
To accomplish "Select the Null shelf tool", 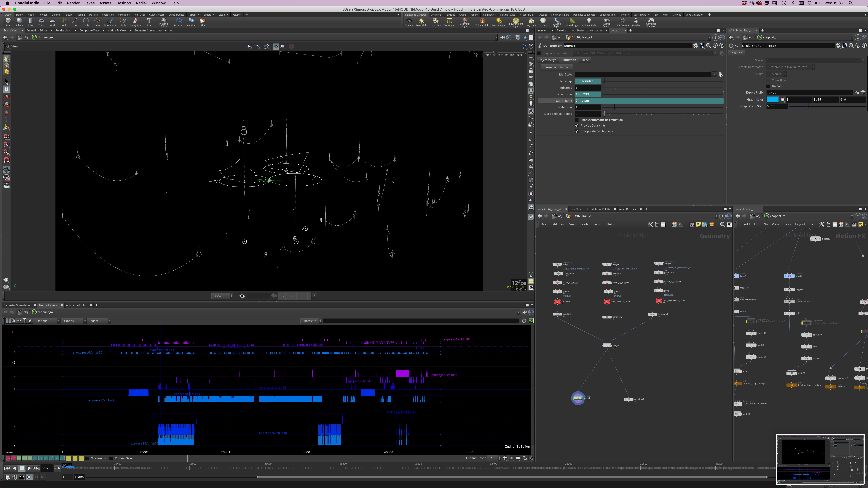I will [x=64, y=22].
